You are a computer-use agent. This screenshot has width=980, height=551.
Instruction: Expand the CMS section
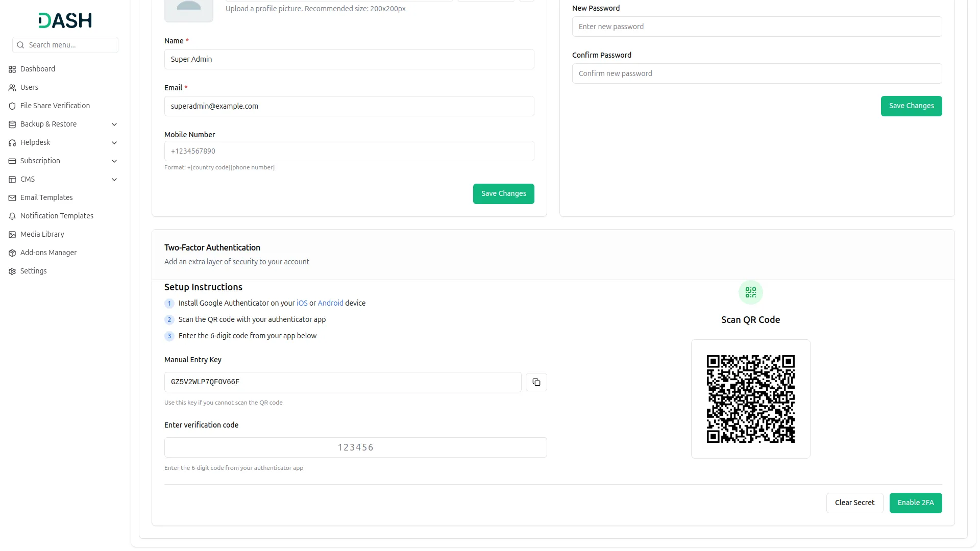pyautogui.click(x=114, y=179)
